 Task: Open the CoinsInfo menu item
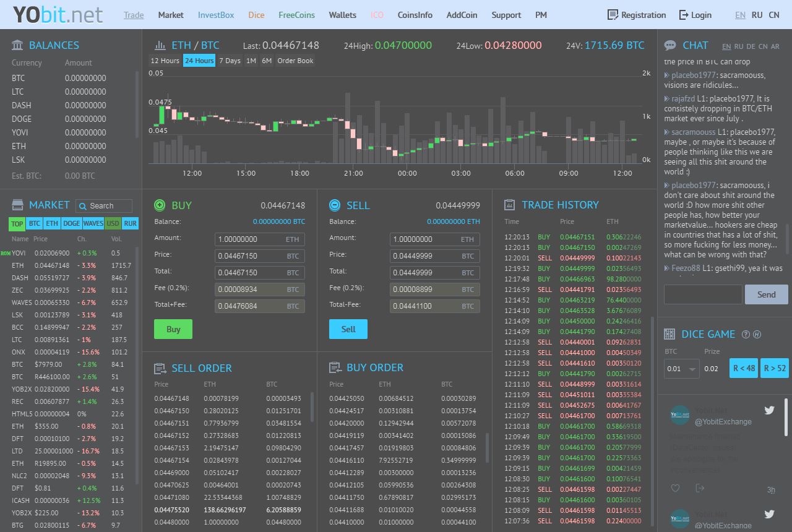pyautogui.click(x=415, y=15)
